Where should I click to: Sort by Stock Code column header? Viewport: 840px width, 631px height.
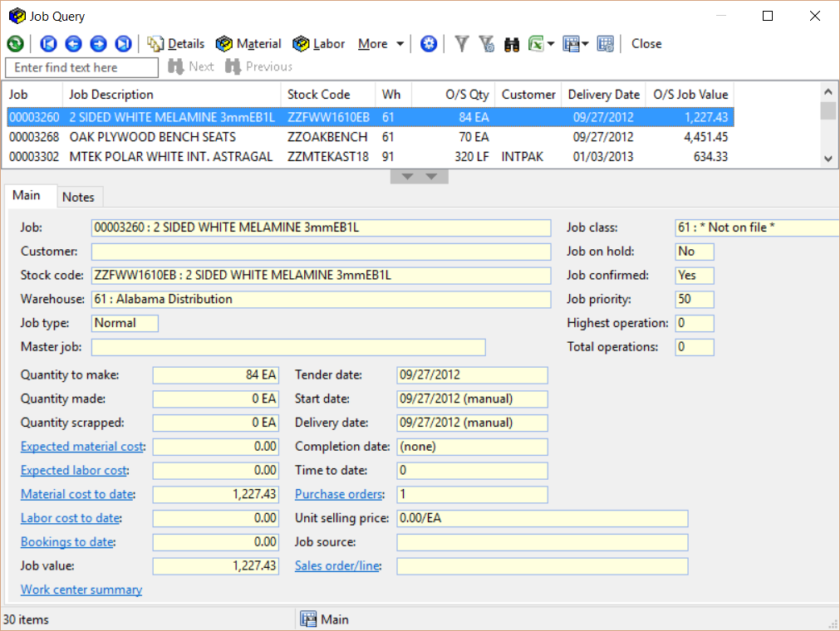[x=328, y=95]
